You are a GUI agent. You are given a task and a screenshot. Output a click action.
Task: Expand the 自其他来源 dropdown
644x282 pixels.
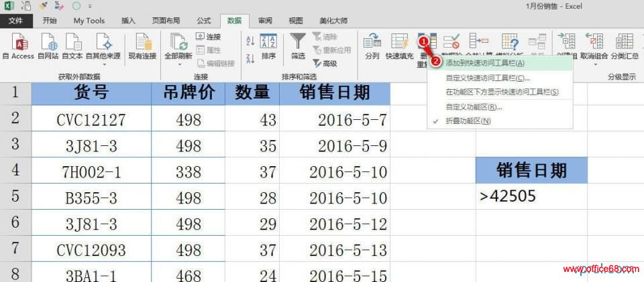103,64
